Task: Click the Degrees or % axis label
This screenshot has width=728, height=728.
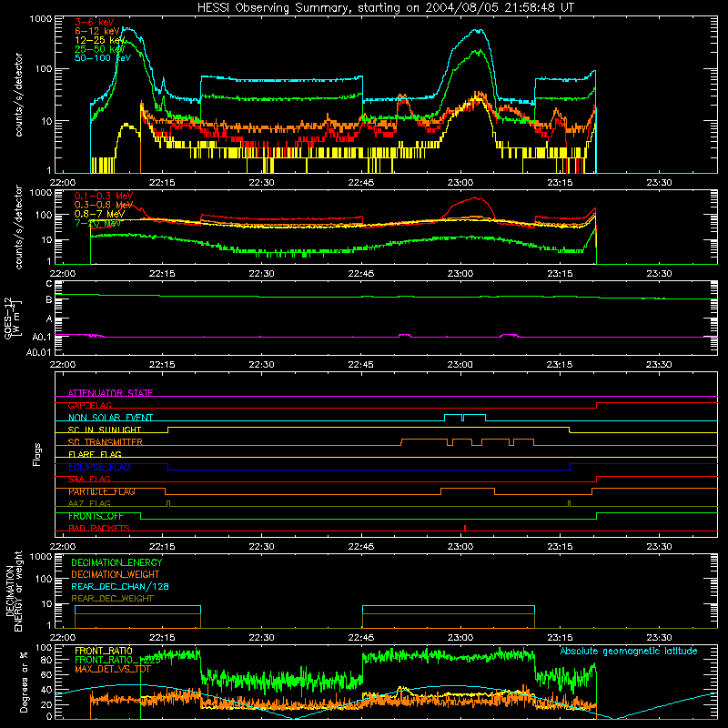Action: (x=24, y=682)
